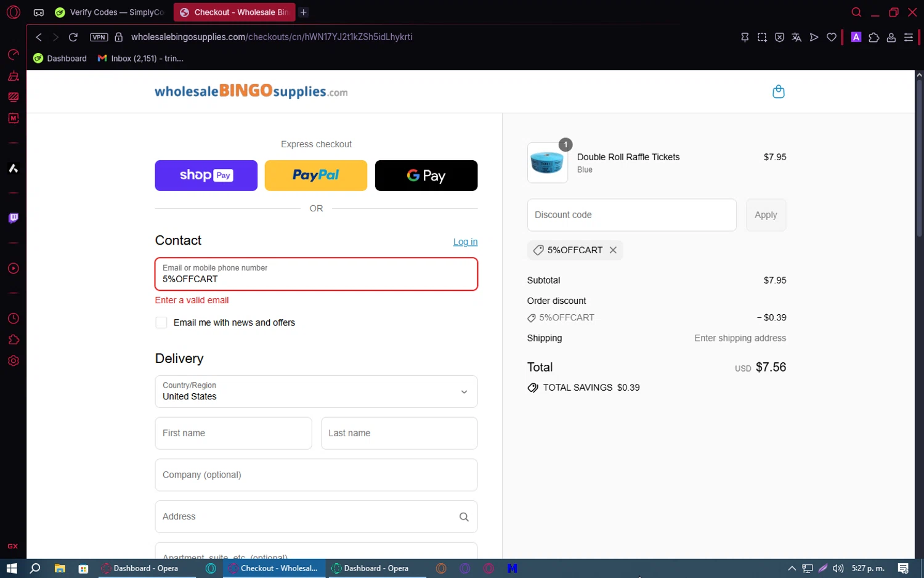Open the extensions puzzle icon
Viewport: 924px width, 578px height.
click(873, 38)
